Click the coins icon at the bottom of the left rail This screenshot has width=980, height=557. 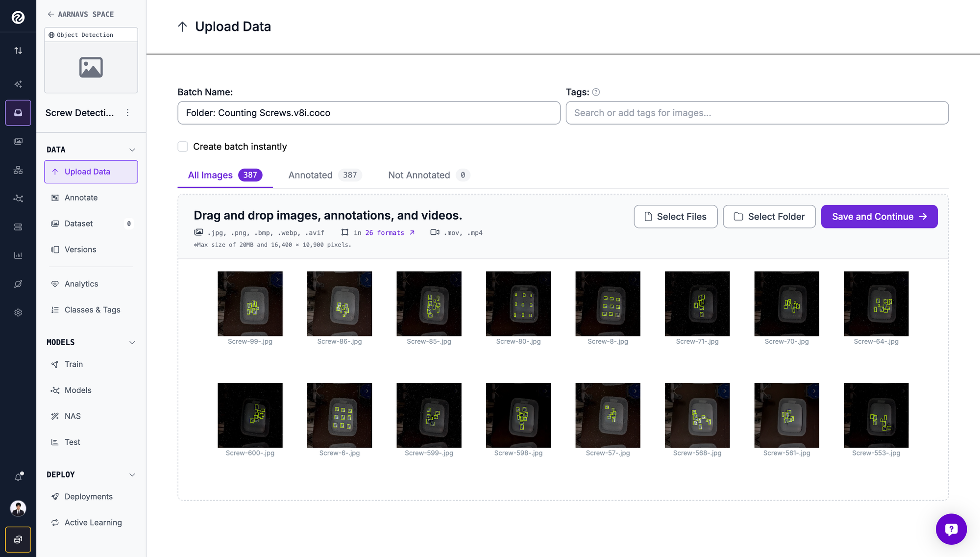[18, 540]
